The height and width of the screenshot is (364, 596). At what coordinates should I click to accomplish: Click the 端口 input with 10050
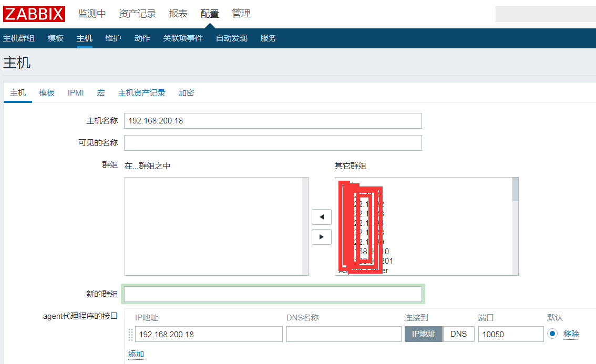[511, 335]
